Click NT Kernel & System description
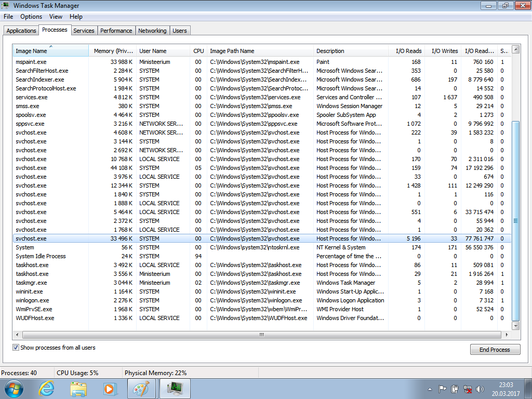The height and width of the screenshot is (399, 532). point(341,247)
